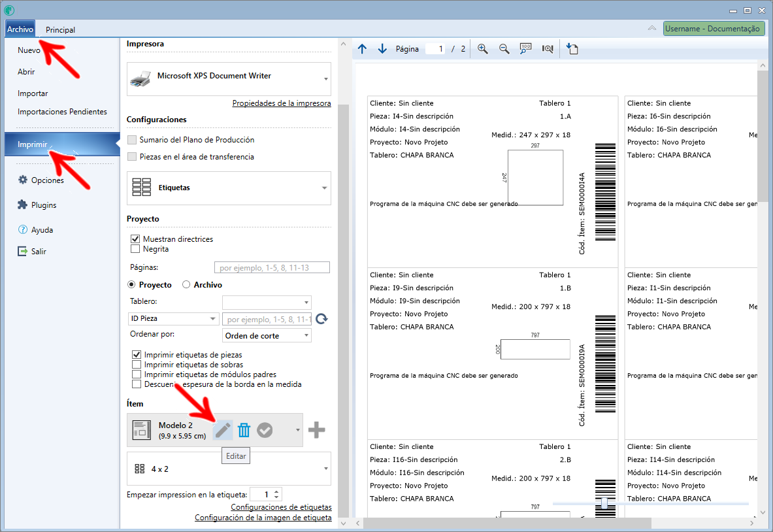Click the gray checkmark icon beside Modelo 2

click(x=265, y=429)
